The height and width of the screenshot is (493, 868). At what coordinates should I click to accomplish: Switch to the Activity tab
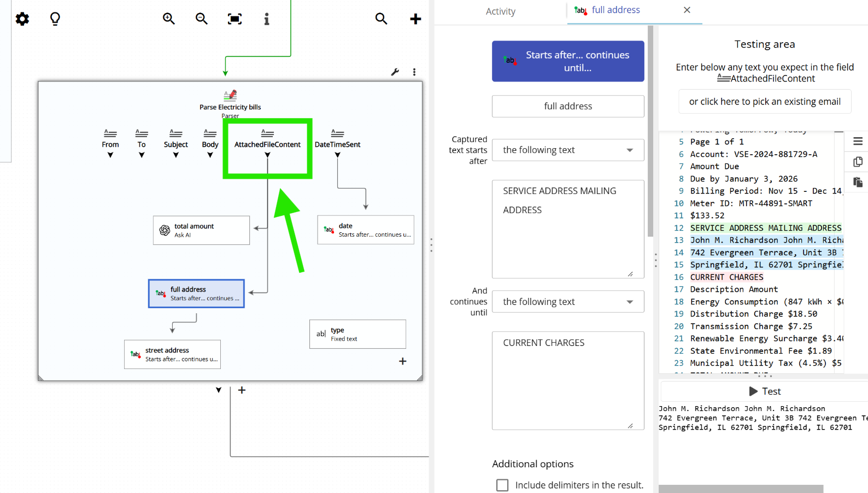(500, 11)
